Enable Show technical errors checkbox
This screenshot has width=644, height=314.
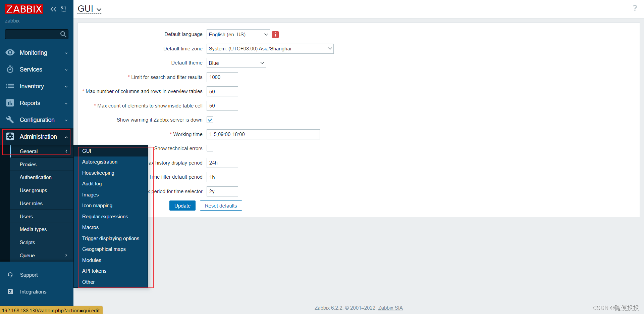pos(210,148)
